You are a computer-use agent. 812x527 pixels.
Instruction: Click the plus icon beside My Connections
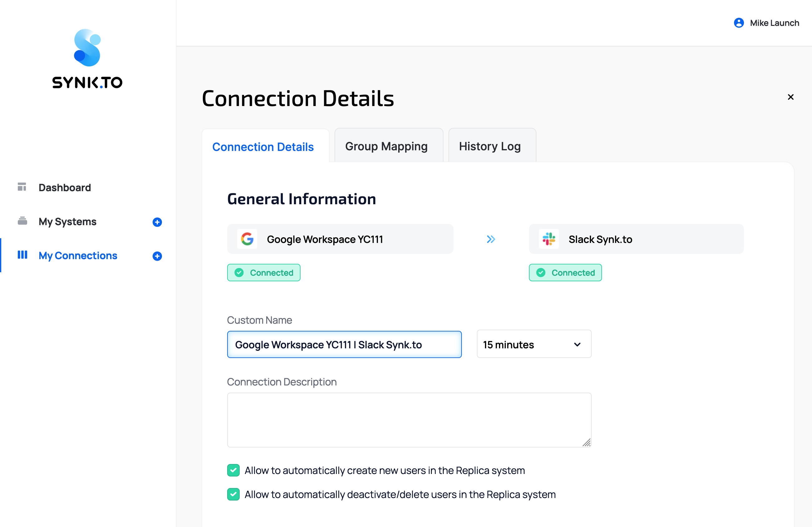[157, 256]
